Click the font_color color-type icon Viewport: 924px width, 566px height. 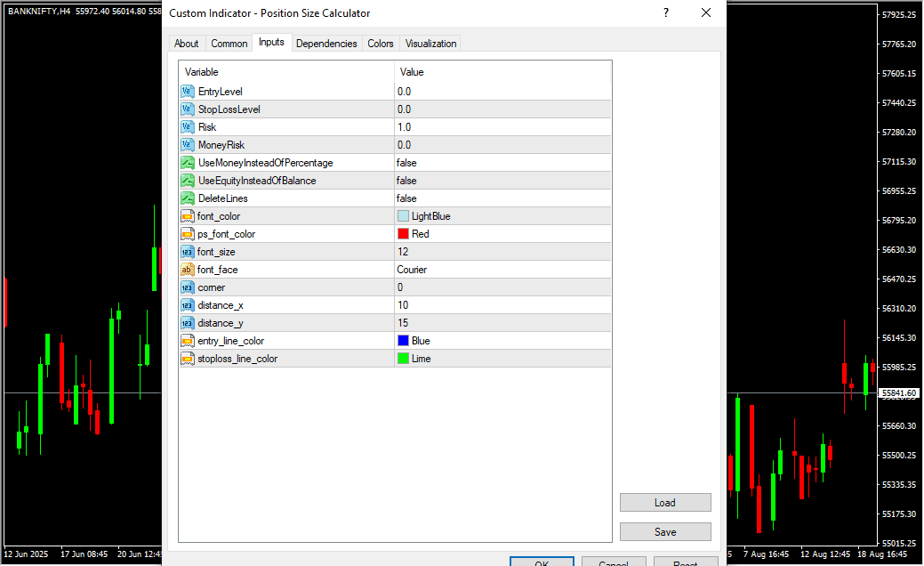click(187, 216)
